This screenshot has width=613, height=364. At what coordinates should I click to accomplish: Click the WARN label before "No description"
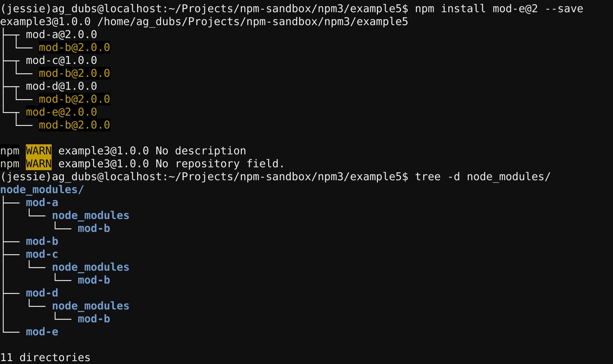(x=39, y=151)
